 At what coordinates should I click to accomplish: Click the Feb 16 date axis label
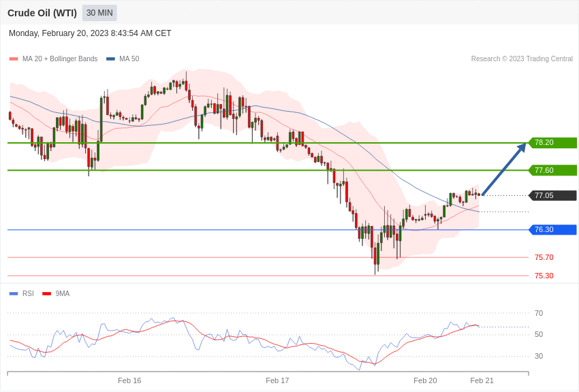[x=129, y=380]
